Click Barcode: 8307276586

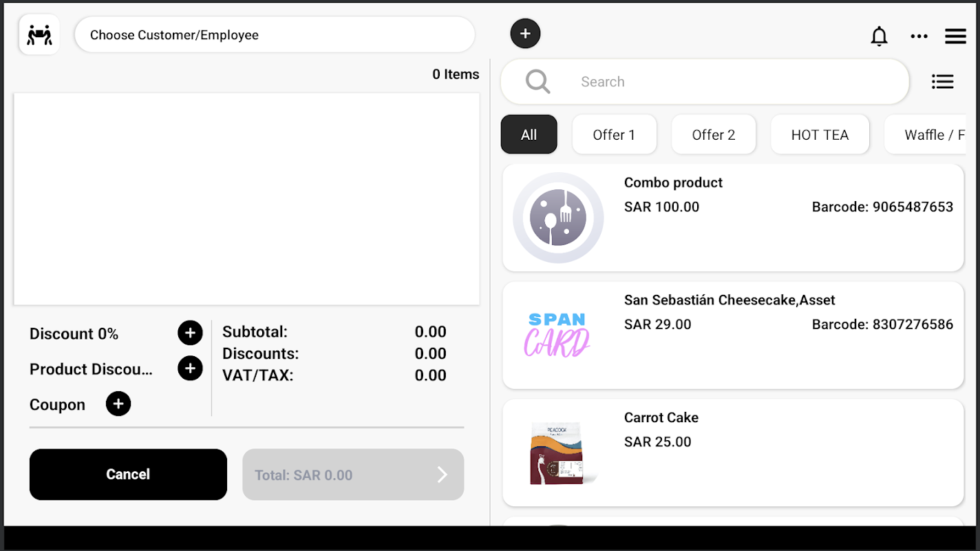(x=882, y=324)
